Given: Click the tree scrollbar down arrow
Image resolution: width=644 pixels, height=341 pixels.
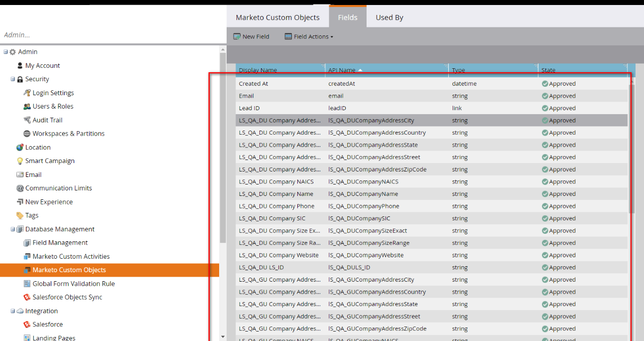Looking at the screenshot, I should pyautogui.click(x=223, y=337).
